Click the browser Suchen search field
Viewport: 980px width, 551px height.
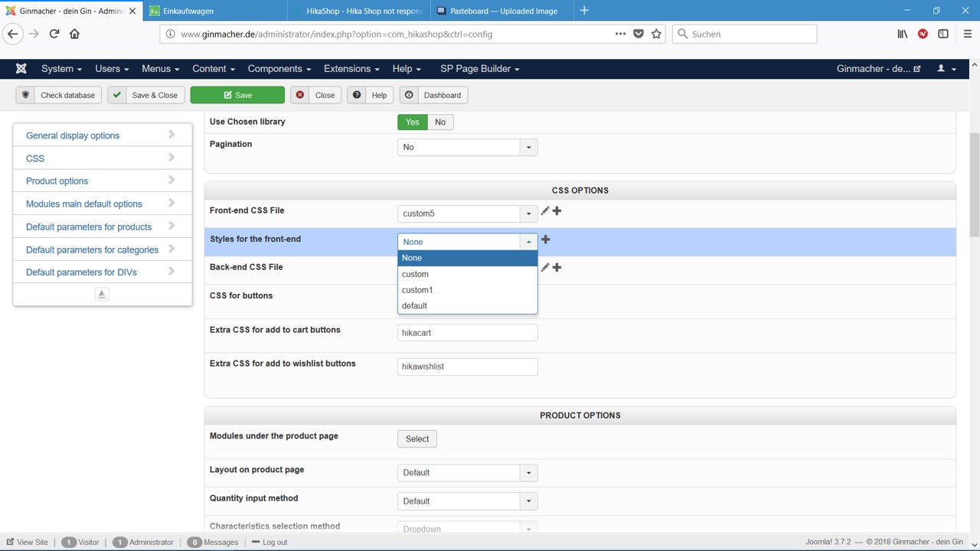744,34
